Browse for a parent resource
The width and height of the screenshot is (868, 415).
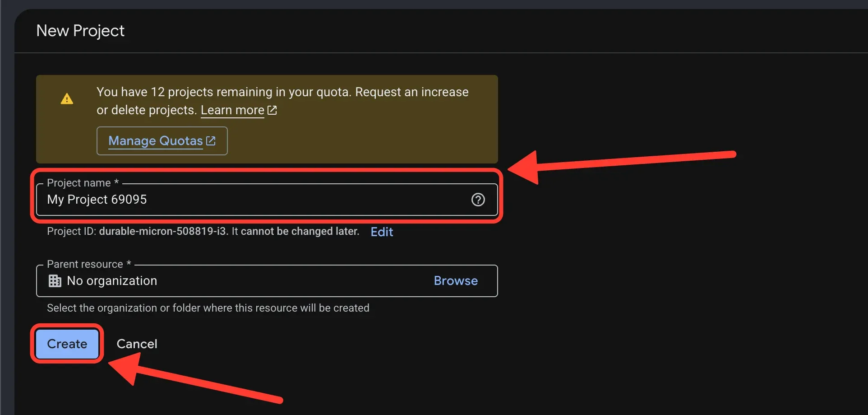tap(456, 281)
